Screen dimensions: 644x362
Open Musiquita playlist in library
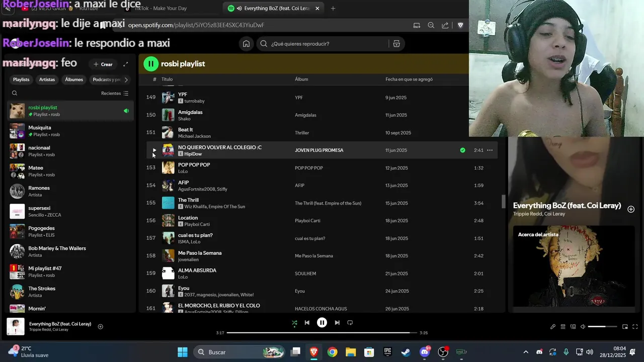tap(70, 131)
